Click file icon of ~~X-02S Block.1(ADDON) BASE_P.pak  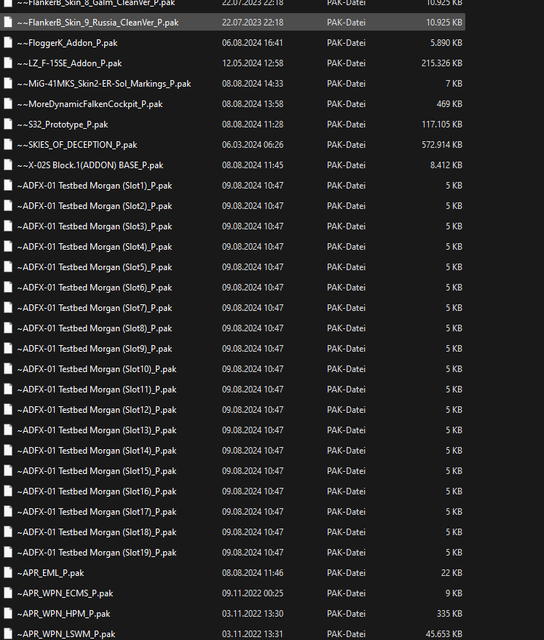[8, 165]
